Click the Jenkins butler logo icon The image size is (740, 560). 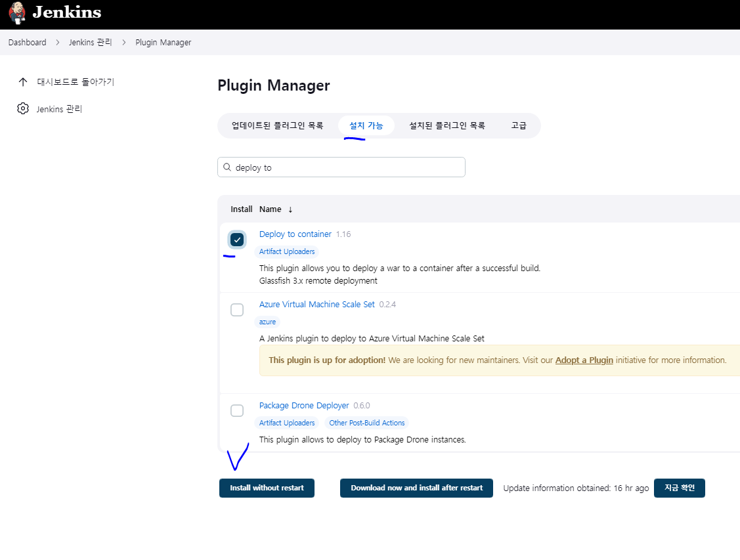17,12
